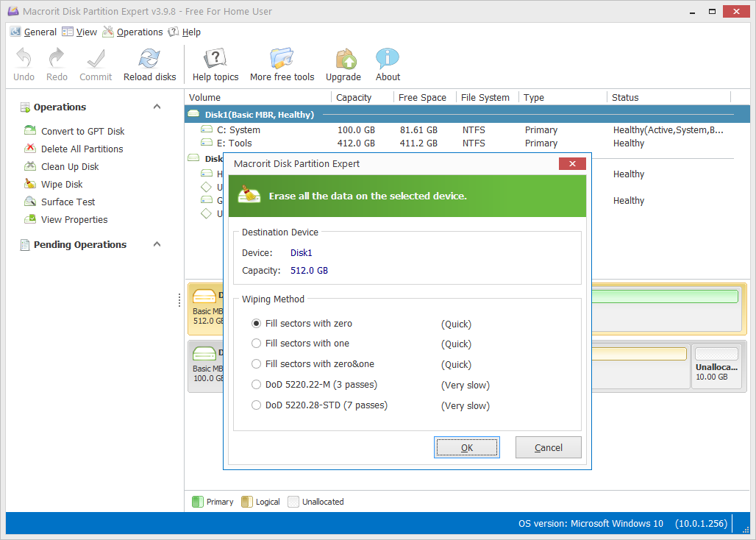Click the 81.61 GB free space cell

click(x=418, y=129)
